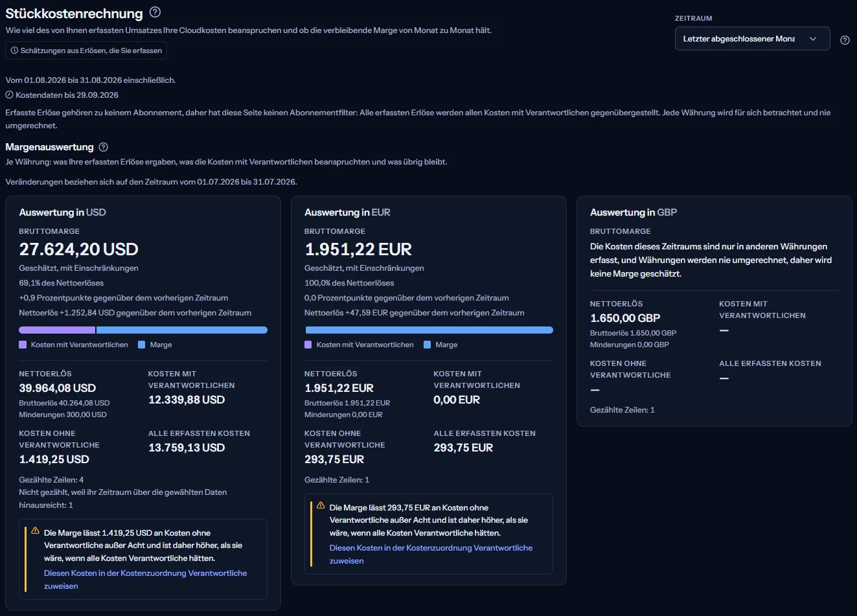The width and height of the screenshot is (857, 616).
Task: Click the EUR Kosten mit Verantwortlichen value 0,00 EUR
Action: (457, 400)
